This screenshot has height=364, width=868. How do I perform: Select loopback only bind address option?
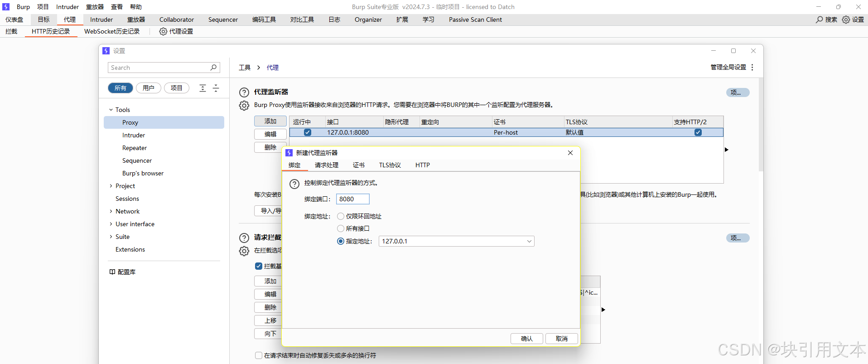coord(341,216)
